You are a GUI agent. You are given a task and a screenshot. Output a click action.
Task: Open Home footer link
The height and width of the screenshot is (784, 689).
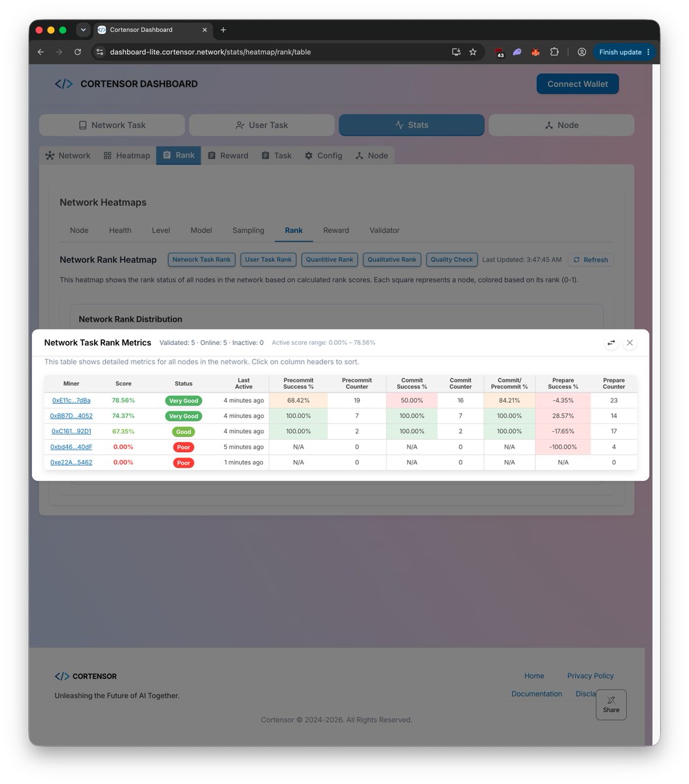pos(534,676)
